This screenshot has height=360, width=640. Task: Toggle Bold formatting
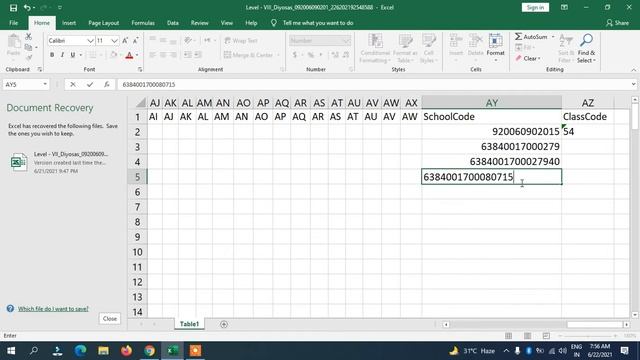point(52,55)
